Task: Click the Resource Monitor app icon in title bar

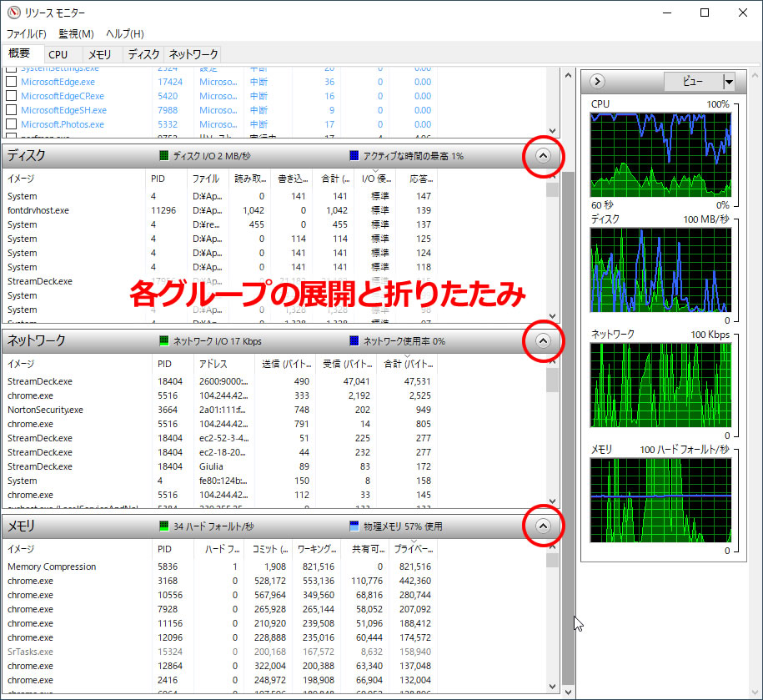Action: tap(13, 13)
